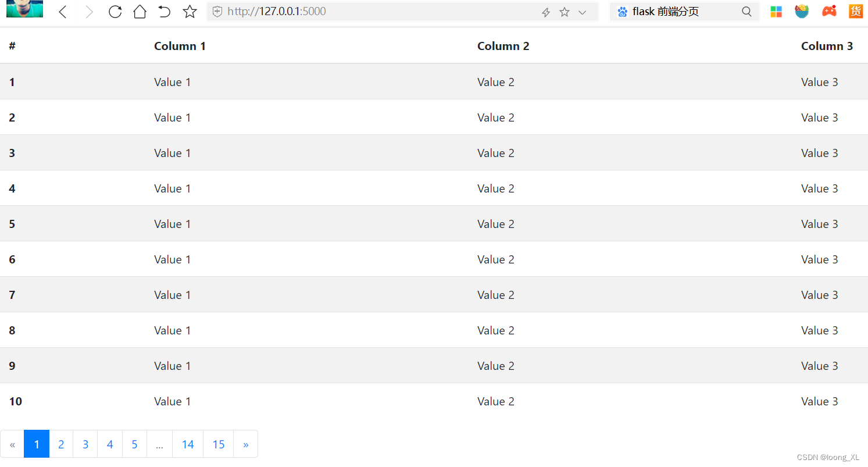868x467 pixels.
Task: Click inside the search input field
Action: (x=686, y=11)
